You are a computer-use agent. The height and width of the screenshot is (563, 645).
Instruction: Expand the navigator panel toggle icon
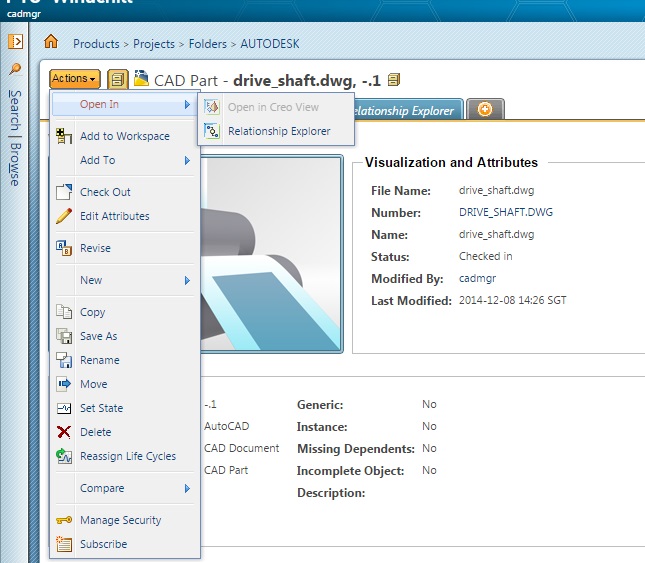coord(15,42)
